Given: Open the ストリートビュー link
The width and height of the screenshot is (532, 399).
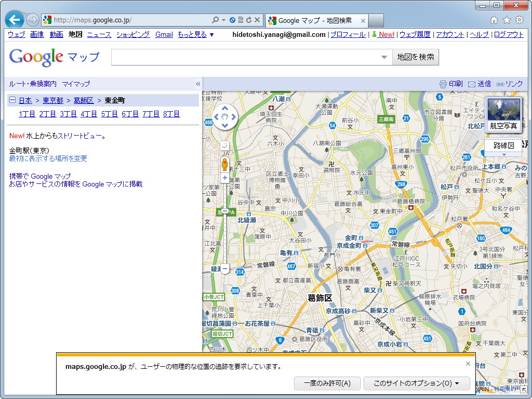Looking at the screenshot, I should 79,136.
